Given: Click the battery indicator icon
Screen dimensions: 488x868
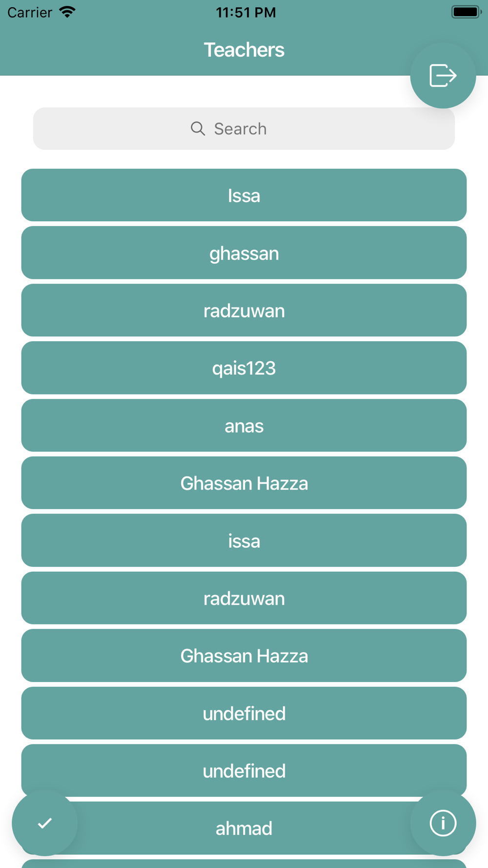Looking at the screenshot, I should pos(466,12).
